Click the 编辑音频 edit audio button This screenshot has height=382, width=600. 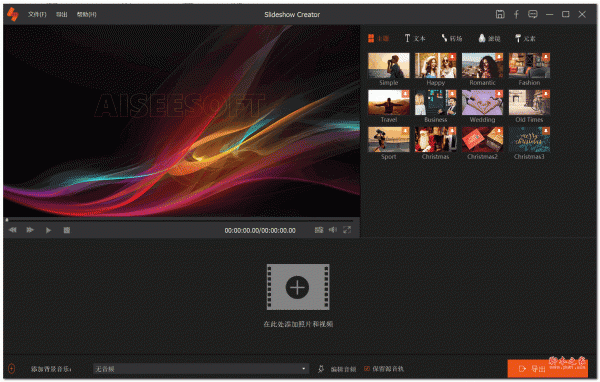pyautogui.click(x=338, y=369)
